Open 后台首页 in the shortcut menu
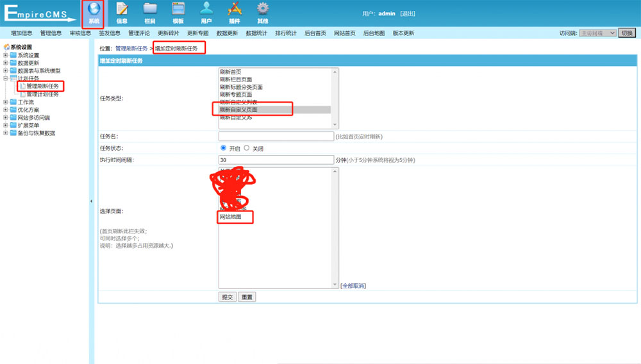The height and width of the screenshot is (364, 641). coord(315,33)
